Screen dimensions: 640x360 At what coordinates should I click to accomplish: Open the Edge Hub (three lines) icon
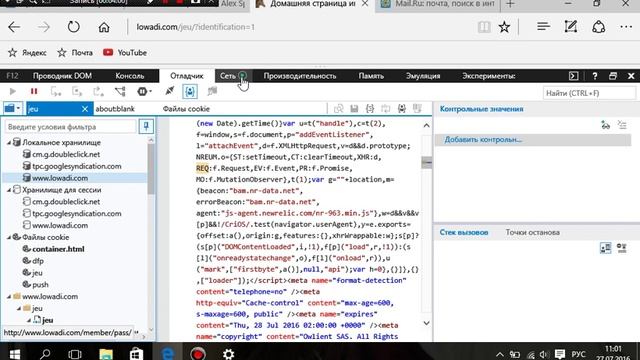[x=543, y=27]
